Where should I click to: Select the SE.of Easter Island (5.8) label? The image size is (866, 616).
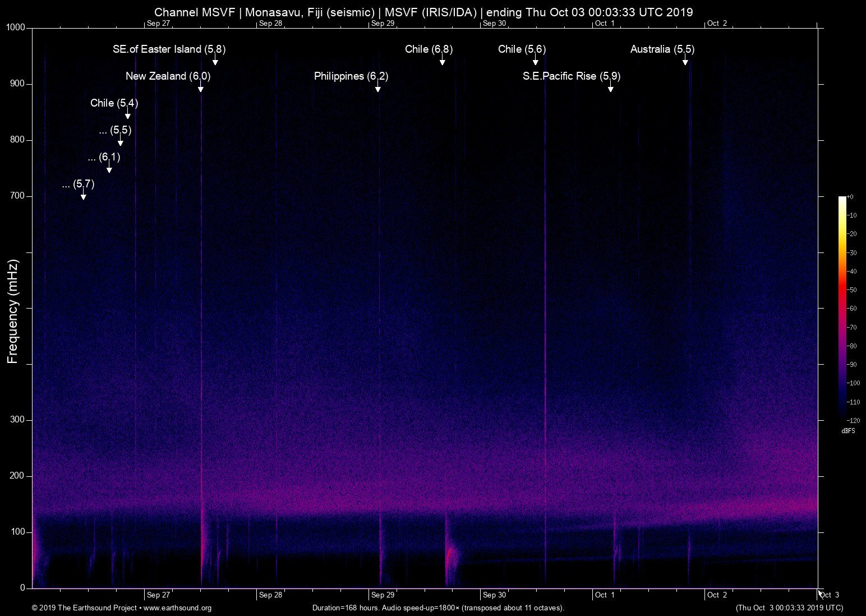tap(169, 49)
